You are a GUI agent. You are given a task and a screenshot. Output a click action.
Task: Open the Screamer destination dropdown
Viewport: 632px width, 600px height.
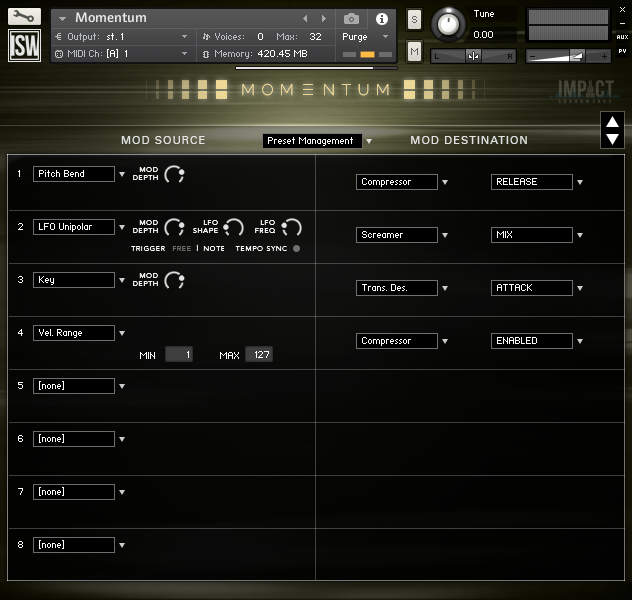[x=397, y=235]
